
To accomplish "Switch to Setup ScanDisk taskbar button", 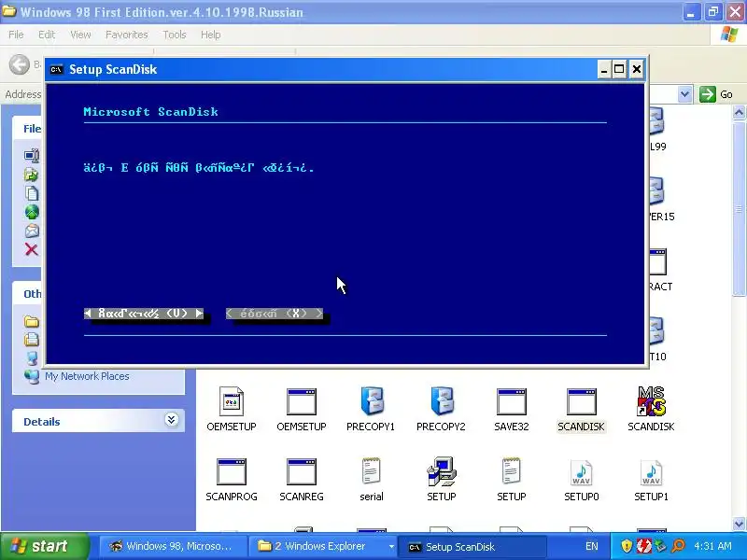I will [x=471, y=546].
